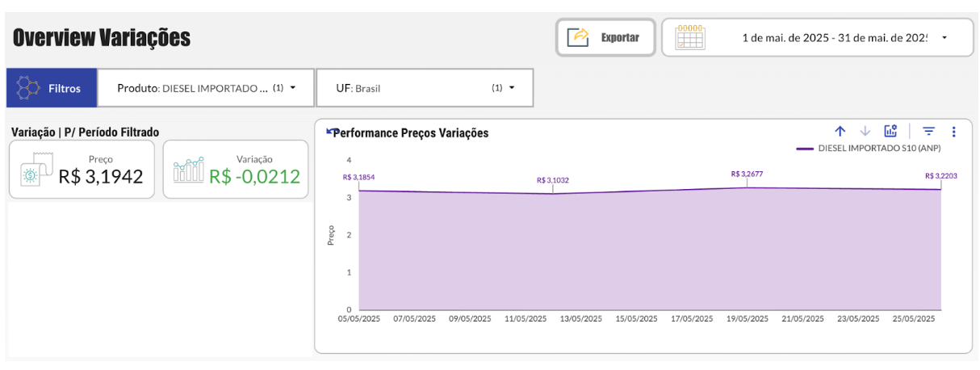Click the drill down arrow icon
The image size is (980, 370).
coord(865,131)
